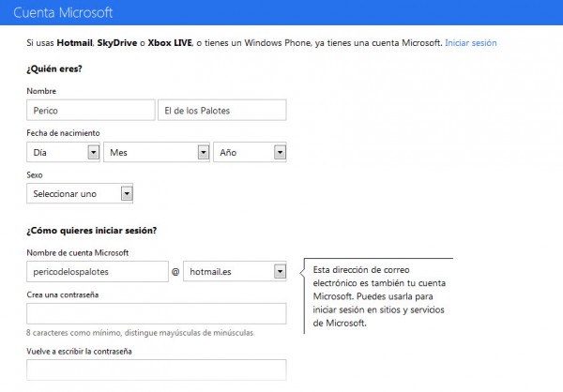Open the Día dropdown

click(x=63, y=152)
